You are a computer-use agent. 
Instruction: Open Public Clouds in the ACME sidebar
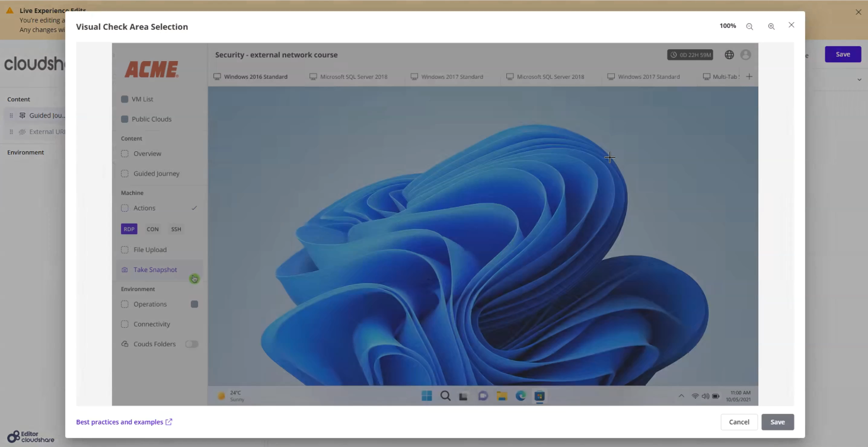pyautogui.click(x=151, y=119)
